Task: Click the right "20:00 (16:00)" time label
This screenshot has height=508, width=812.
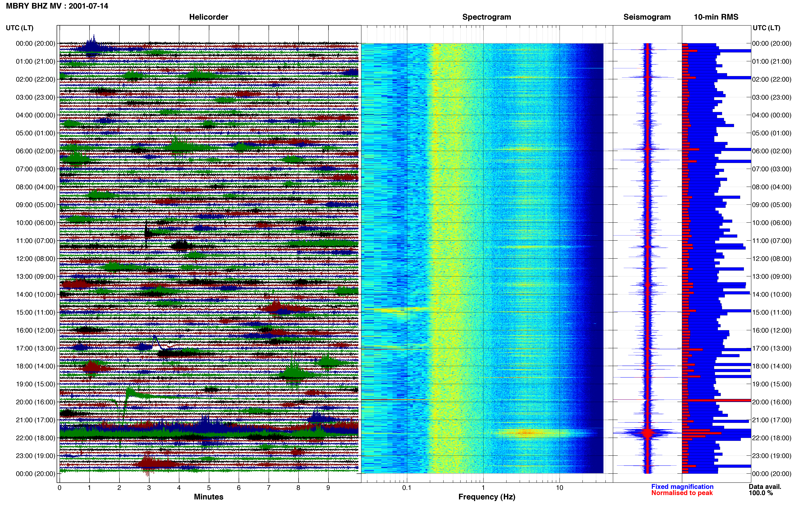Action: (772, 402)
